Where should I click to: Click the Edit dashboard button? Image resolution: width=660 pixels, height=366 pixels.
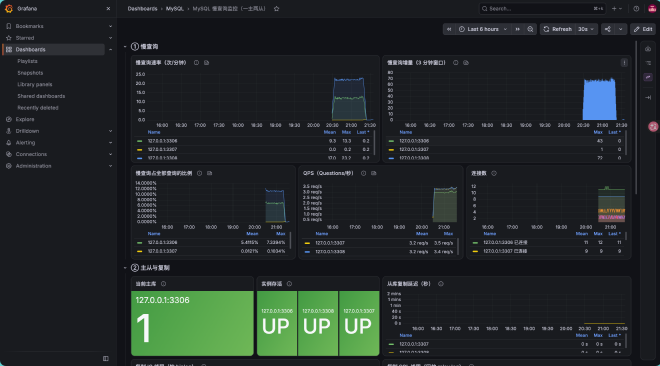tap(643, 29)
